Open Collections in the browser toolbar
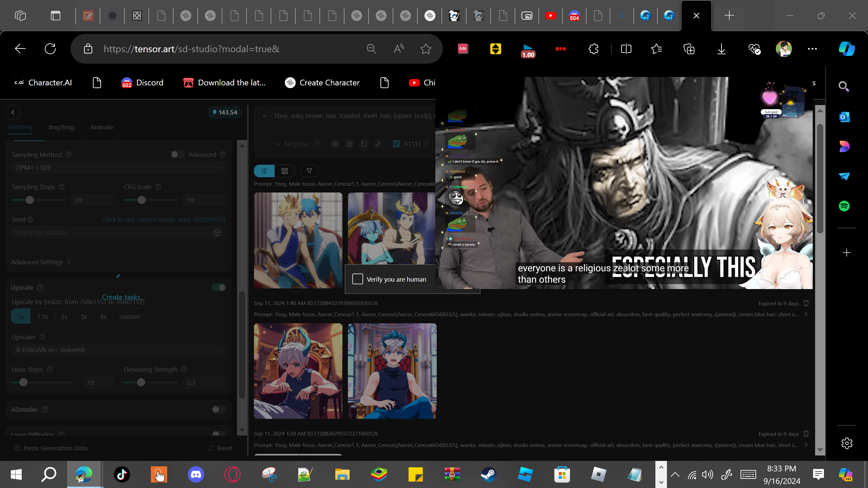The height and width of the screenshot is (488, 868). pos(689,49)
